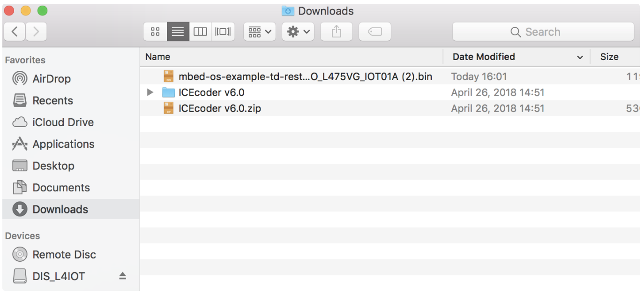
Task: Select the ICEcoder v6.0.zip file
Action: [219, 108]
